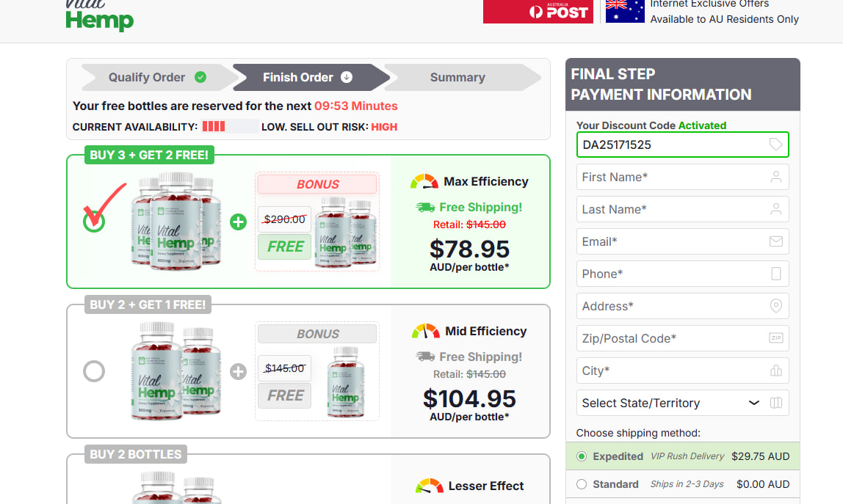
Task: Select the Buy 3 + Get 2 Free checked option
Action: tap(94, 222)
